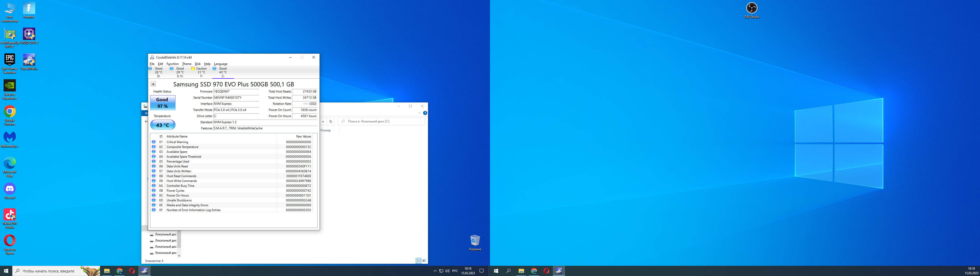Click the refresh button in Explorer address bar
Image resolution: width=980 pixels, height=276 pixels.
coord(330,121)
